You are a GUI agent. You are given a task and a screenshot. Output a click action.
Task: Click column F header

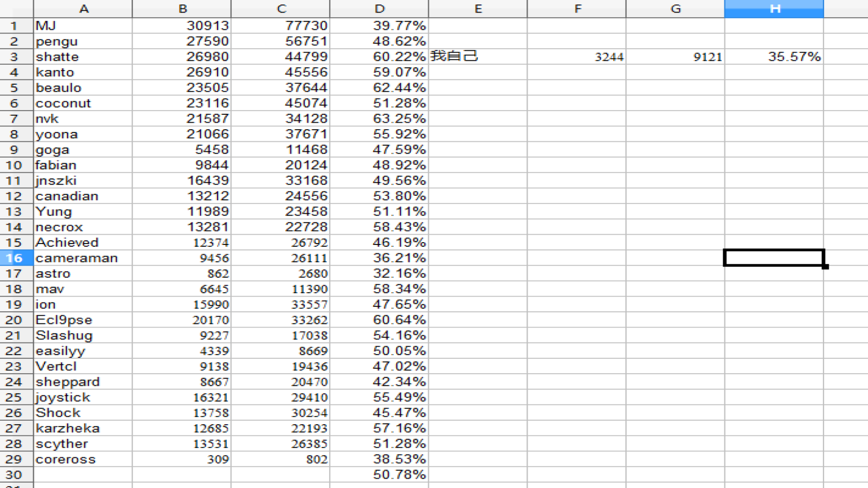(x=577, y=9)
